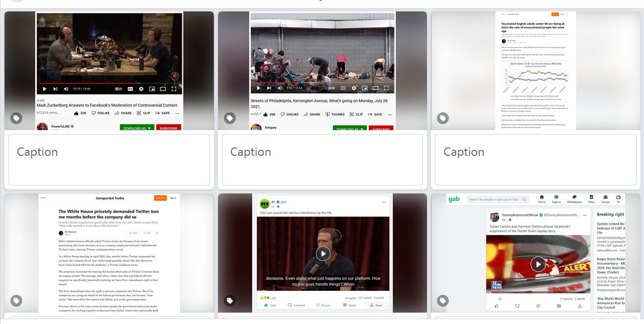Share the TommyRobinsonOfficial Gab post

[580, 306]
